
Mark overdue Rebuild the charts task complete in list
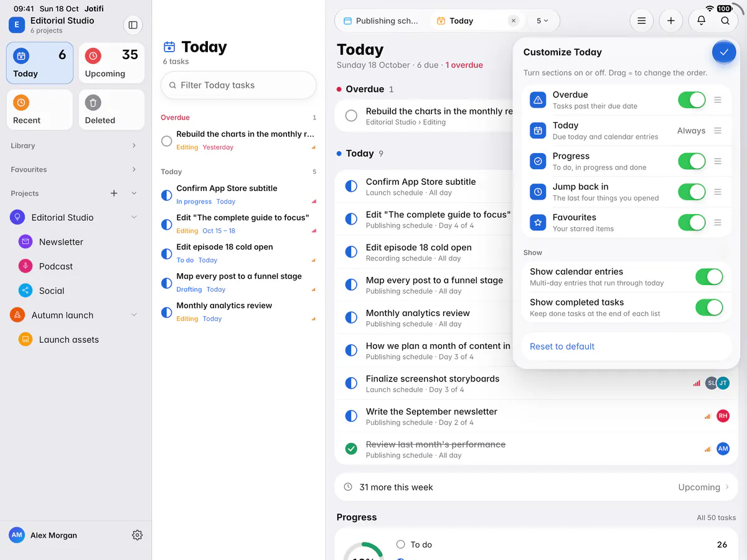point(166,141)
